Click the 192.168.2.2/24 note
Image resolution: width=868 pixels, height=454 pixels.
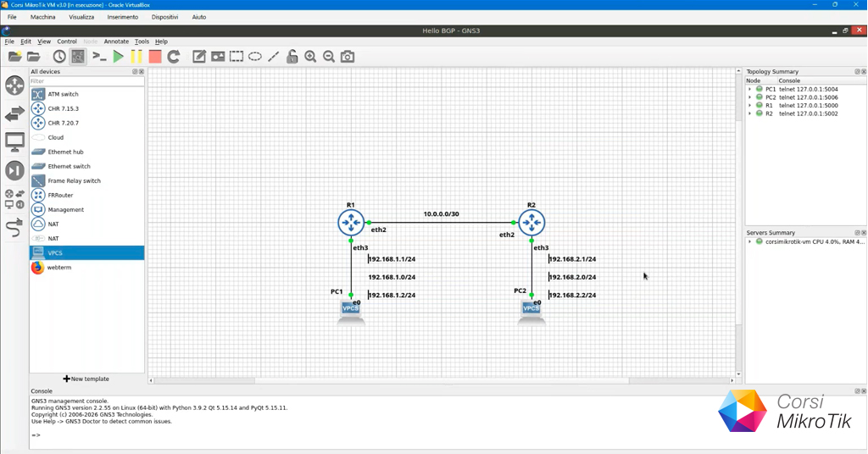[572, 296]
